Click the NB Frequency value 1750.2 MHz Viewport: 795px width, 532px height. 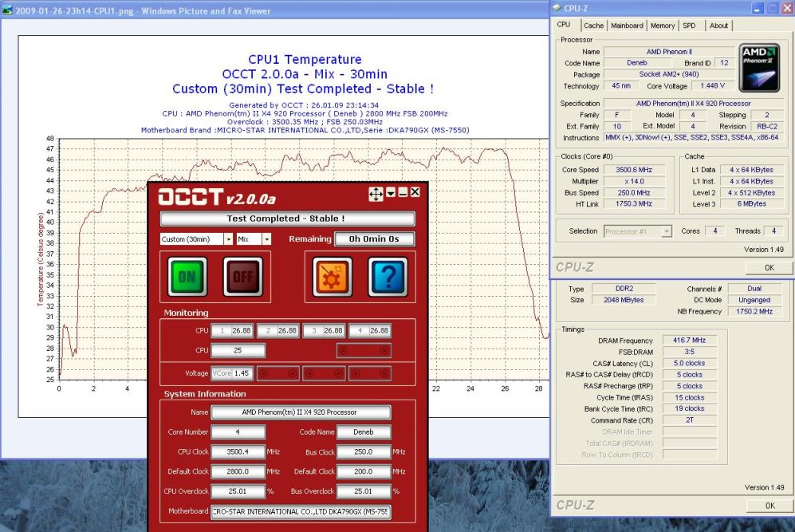point(754,311)
